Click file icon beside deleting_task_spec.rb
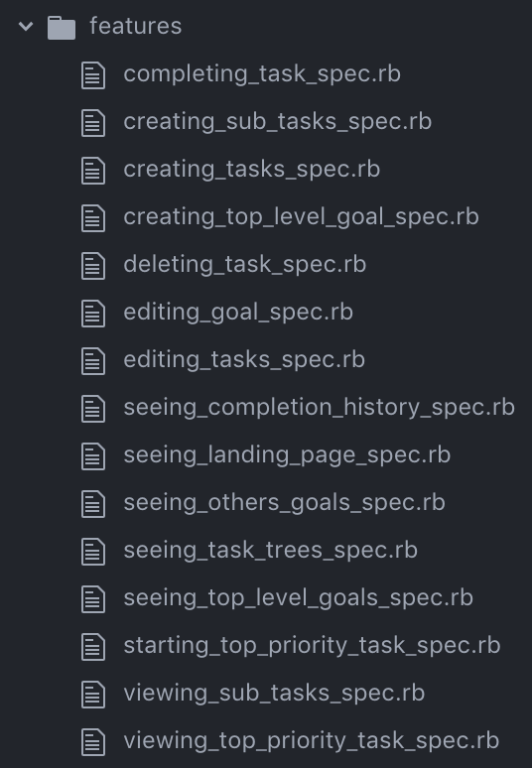Viewport: 532px width, 768px height. pos(93,266)
